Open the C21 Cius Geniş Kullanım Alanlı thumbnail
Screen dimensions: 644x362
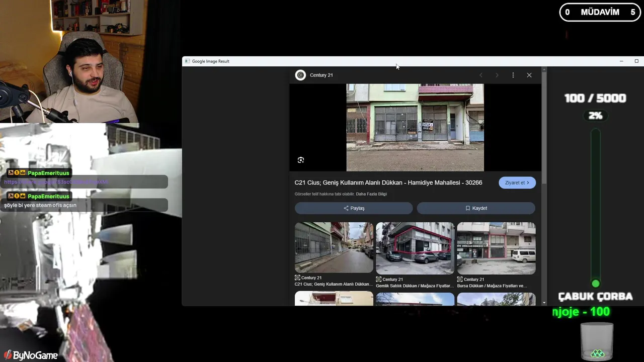[334, 247]
